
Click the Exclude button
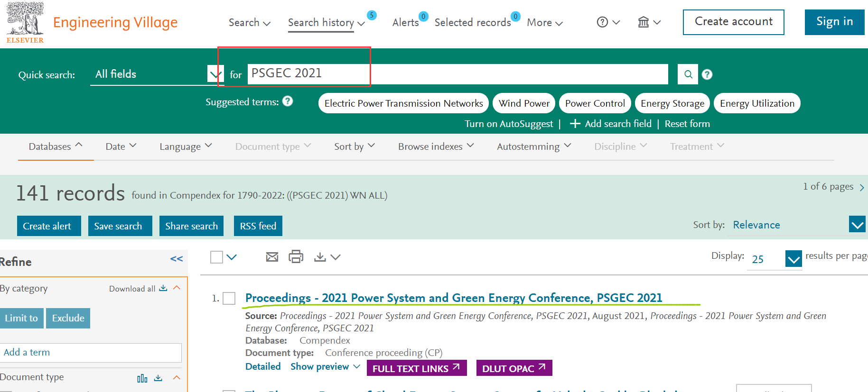(68, 318)
